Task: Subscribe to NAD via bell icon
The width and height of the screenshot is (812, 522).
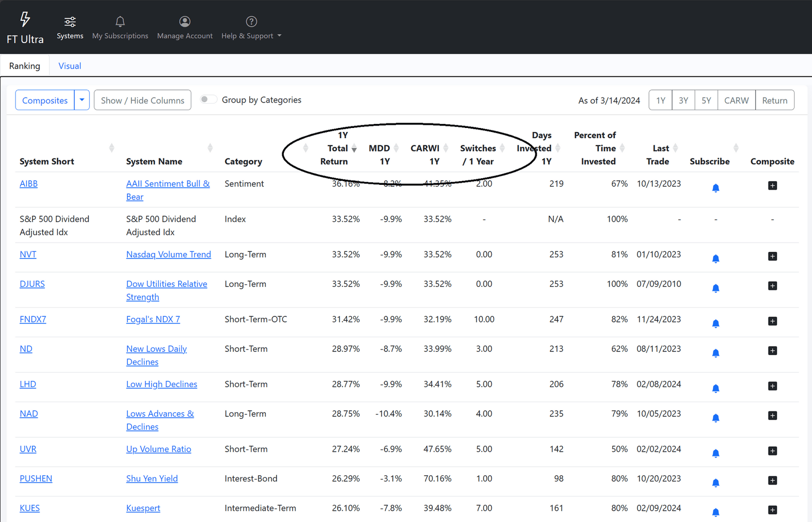Action: 716,418
